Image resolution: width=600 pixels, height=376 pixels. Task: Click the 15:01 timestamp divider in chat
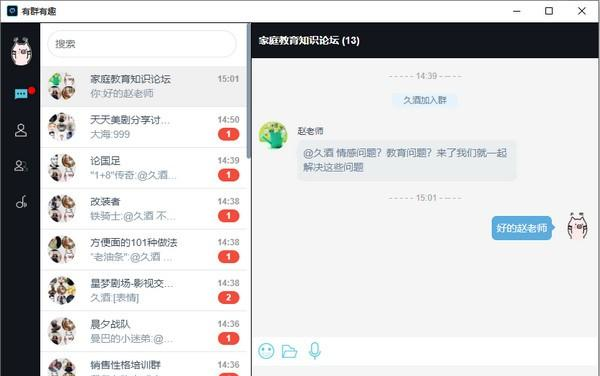[425, 198]
